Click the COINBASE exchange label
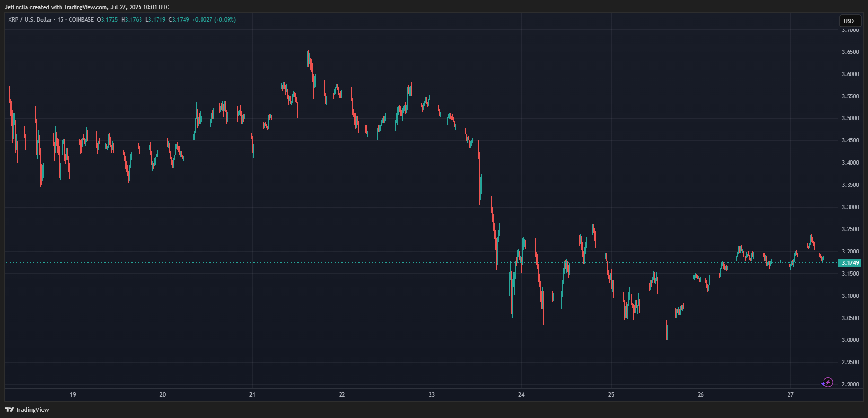This screenshot has width=868, height=418. point(81,20)
